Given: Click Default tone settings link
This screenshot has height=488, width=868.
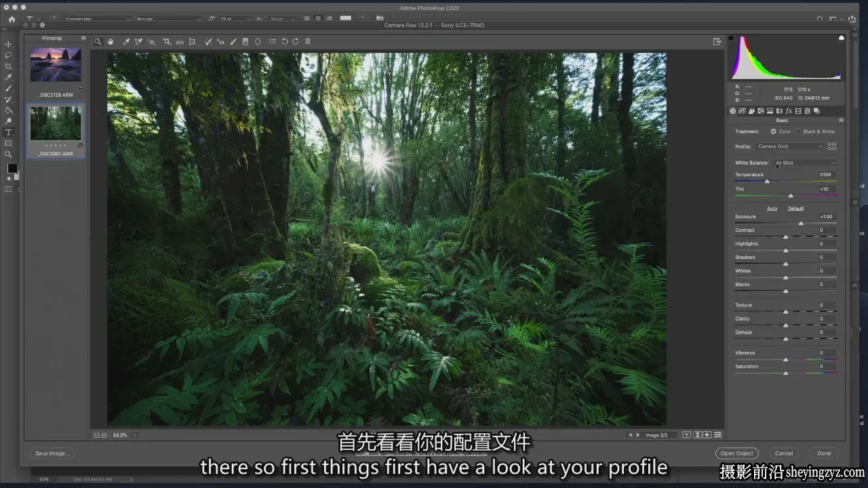Looking at the screenshot, I should click(795, 208).
